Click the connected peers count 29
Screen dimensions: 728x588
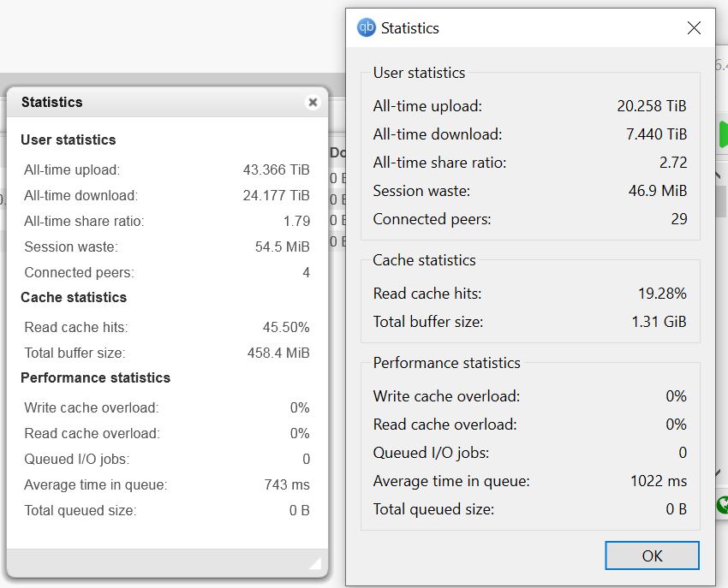(679, 219)
